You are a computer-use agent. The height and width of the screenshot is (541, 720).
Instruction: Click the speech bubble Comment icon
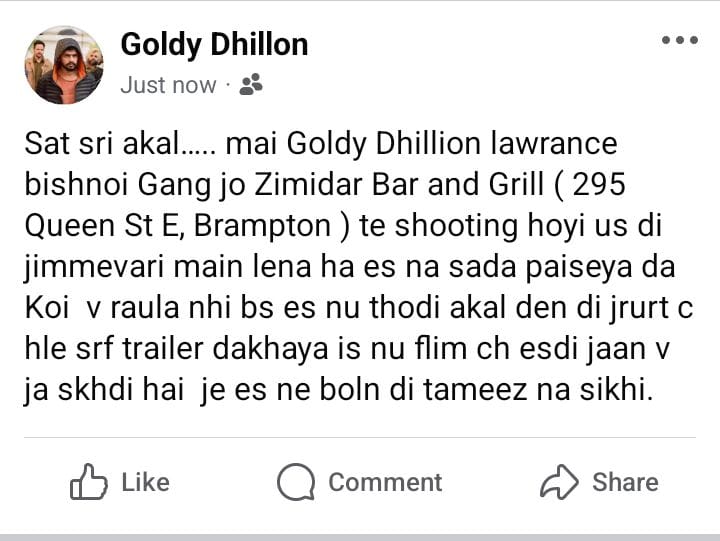296,482
